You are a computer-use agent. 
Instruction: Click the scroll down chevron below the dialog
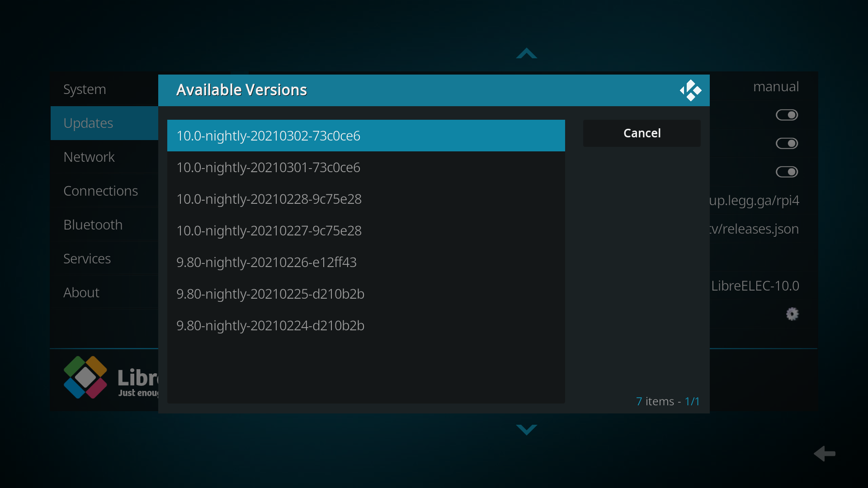(526, 429)
